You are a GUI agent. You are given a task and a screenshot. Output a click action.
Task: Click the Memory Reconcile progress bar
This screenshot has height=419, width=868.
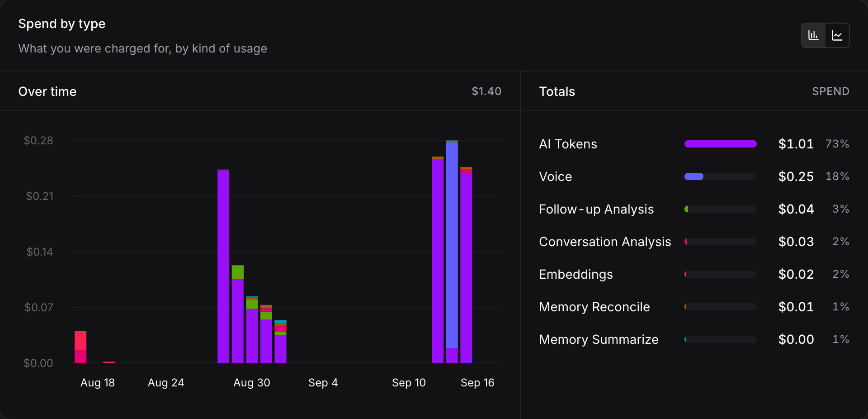coord(721,307)
